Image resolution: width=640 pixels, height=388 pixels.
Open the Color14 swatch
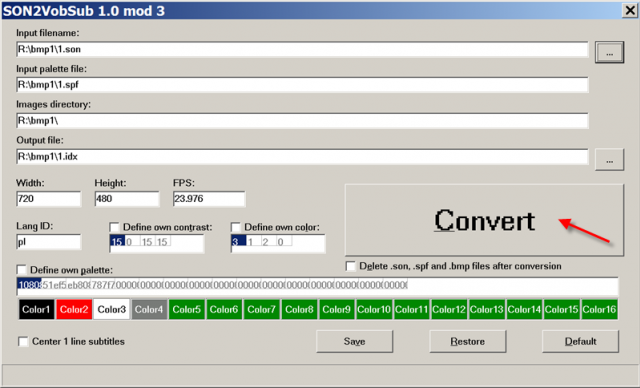tap(524, 309)
